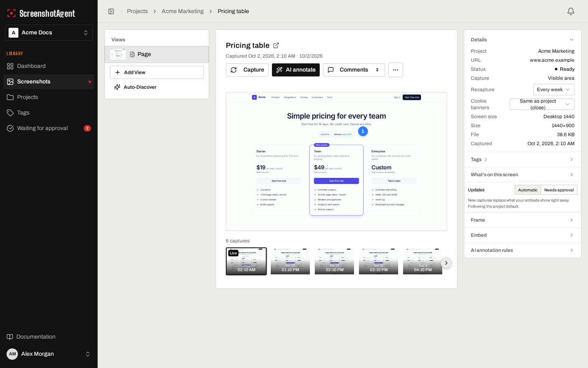Open the Alex Morgan account menu
Viewport: 588px width, 368px height.
pyautogui.click(x=49, y=354)
